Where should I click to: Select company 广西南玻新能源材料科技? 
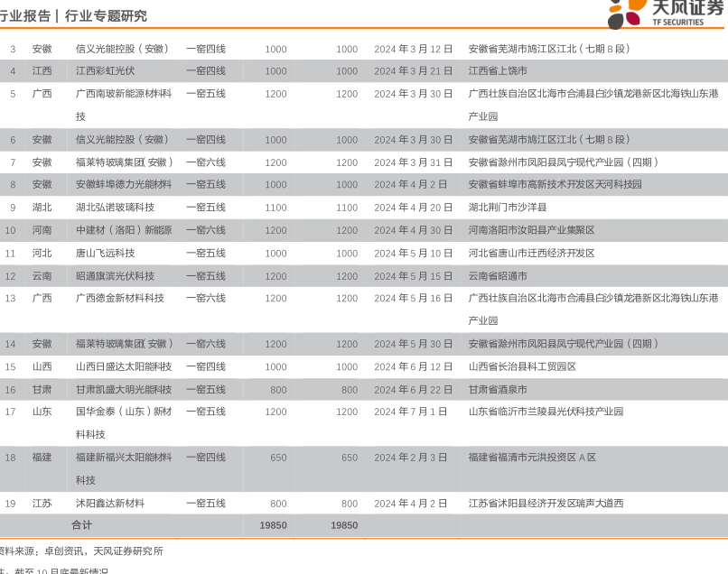click(x=124, y=105)
